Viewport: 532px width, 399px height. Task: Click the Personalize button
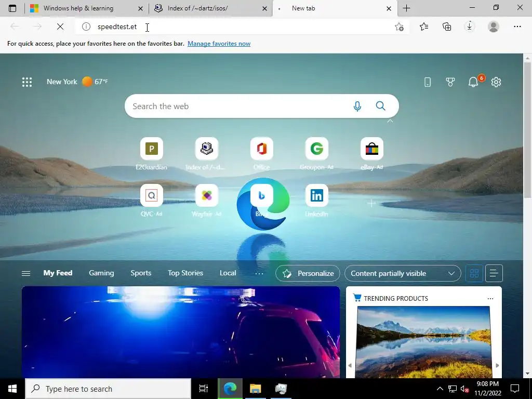(x=308, y=273)
